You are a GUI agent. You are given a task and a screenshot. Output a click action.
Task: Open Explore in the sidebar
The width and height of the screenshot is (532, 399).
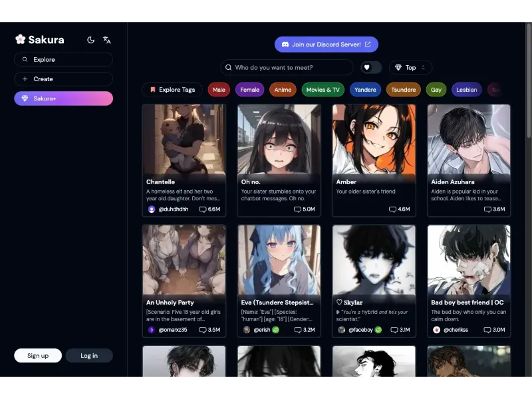point(63,60)
